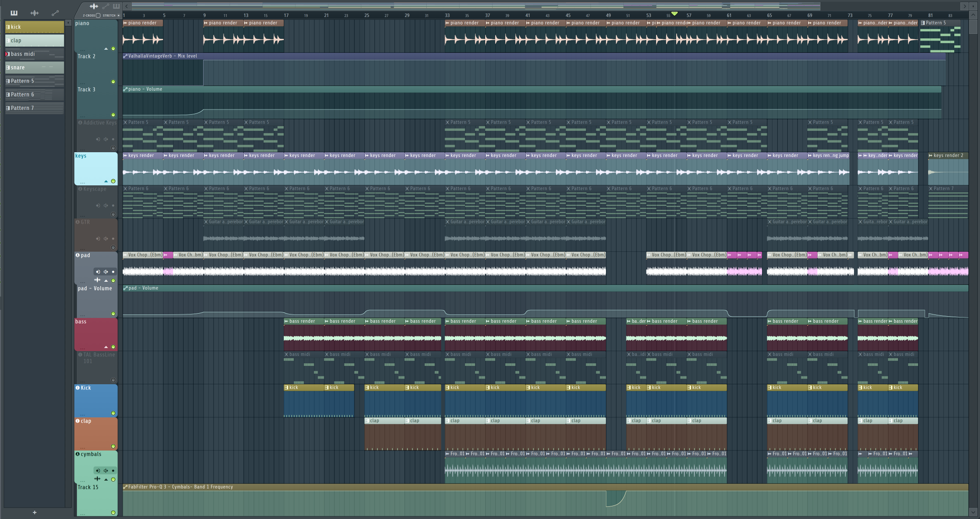Mute the bass track via green LED

[x=113, y=347]
